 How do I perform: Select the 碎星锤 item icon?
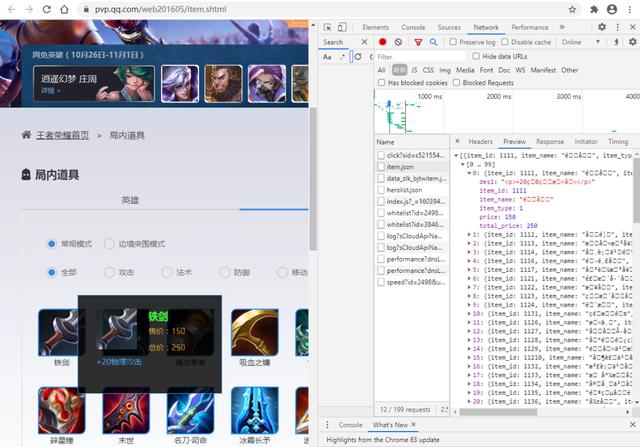(62, 410)
